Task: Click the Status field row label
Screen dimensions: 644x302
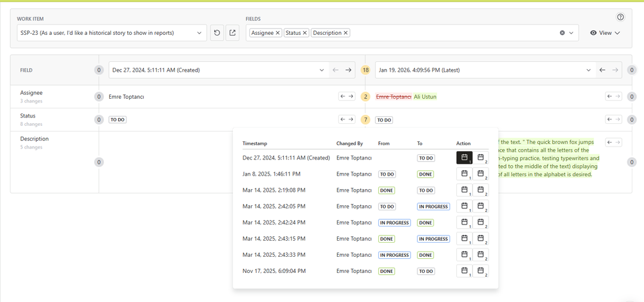Action: click(28, 116)
